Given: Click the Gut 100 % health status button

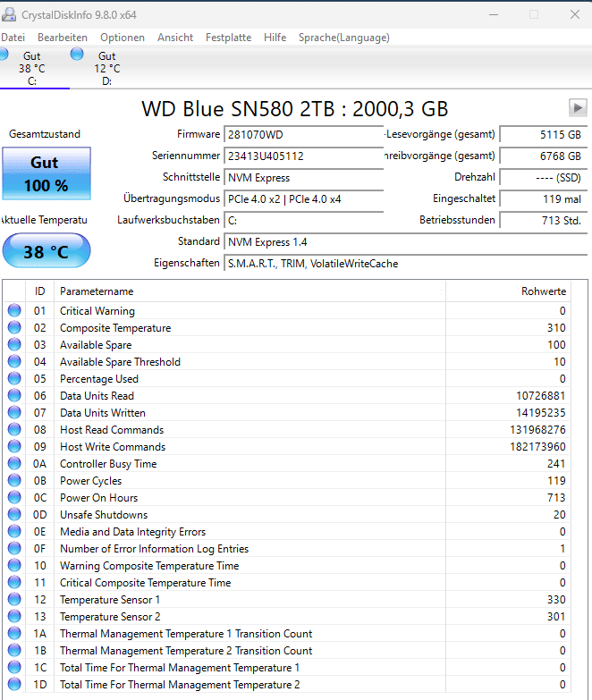Looking at the screenshot, I should point(47,173).
